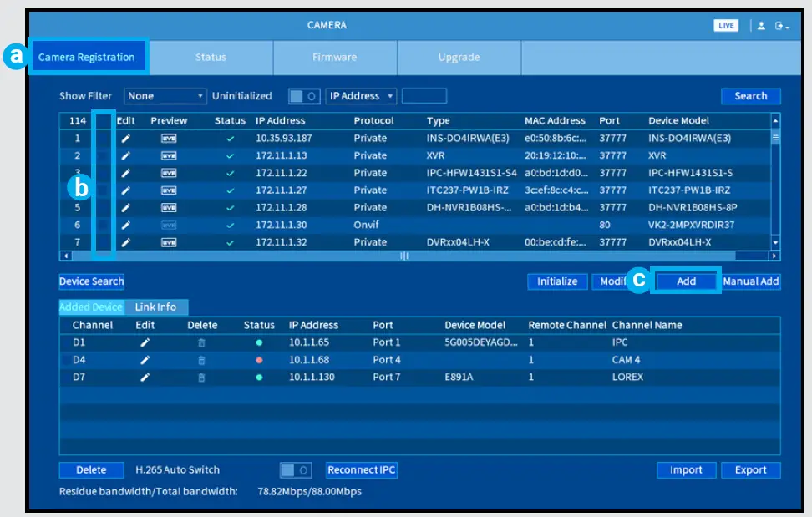Click the edit pencil for device 10.35.93.187
This screenshot has height=517, width=812.
point(125,139)
